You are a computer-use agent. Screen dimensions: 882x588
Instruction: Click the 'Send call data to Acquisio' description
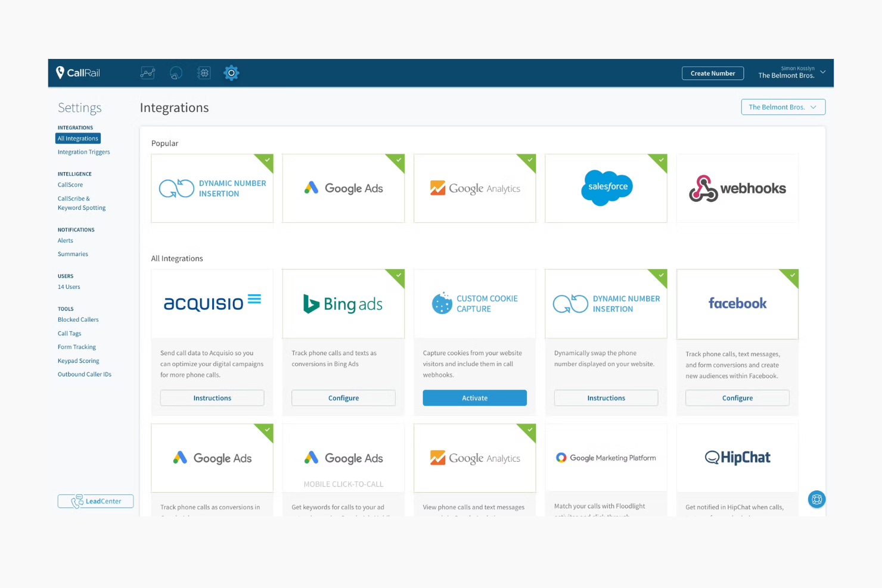(x=212, y=364)
